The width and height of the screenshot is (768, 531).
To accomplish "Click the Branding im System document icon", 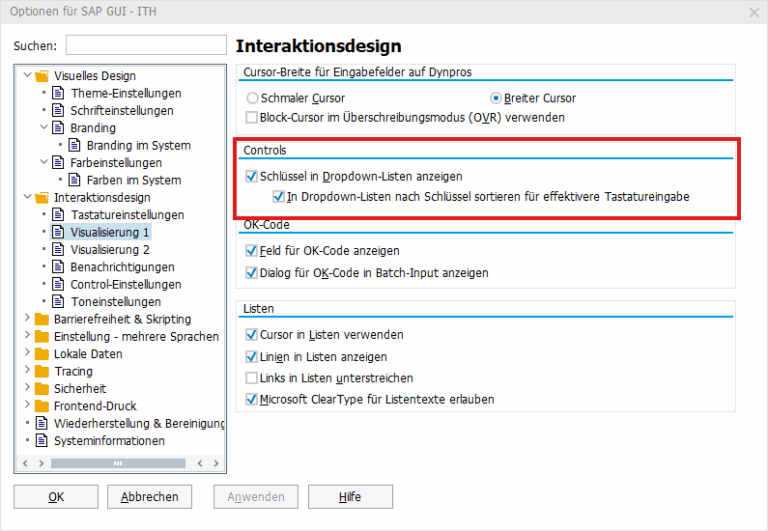I will point(74,145).
